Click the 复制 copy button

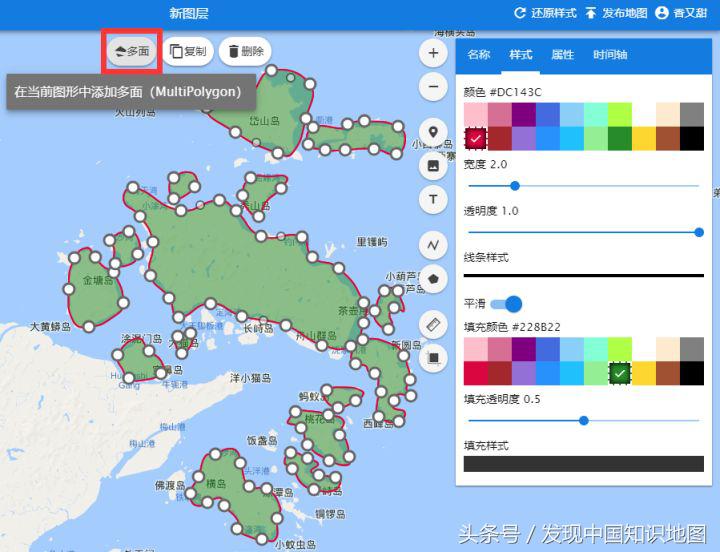tap(188, 51)
